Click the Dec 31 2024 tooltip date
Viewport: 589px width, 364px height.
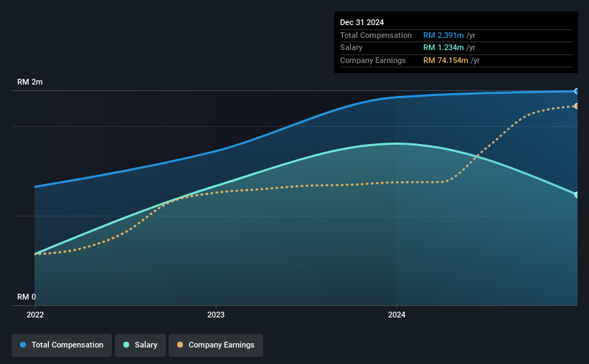pyautogui.click(x=362, y=22)
